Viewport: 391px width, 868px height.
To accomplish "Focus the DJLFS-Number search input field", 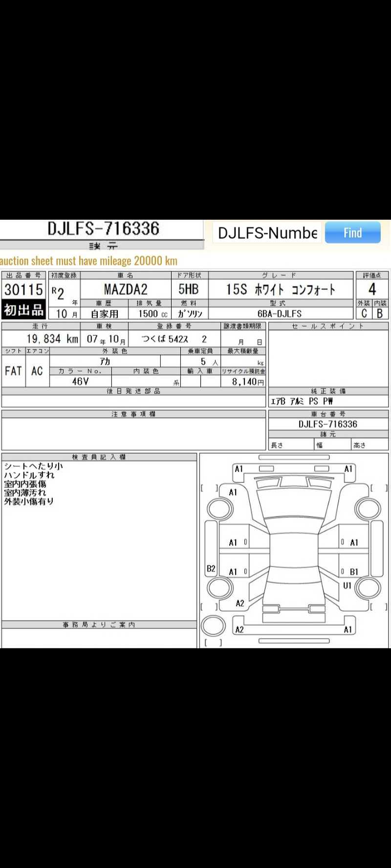I will [x=267, y=233].
